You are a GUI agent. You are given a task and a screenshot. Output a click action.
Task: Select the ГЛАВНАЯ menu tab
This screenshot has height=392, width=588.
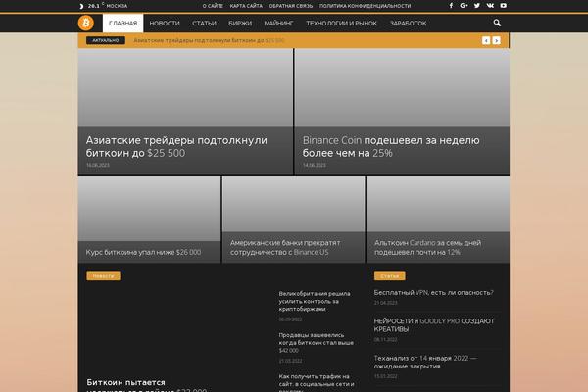[x=123, y=24]
